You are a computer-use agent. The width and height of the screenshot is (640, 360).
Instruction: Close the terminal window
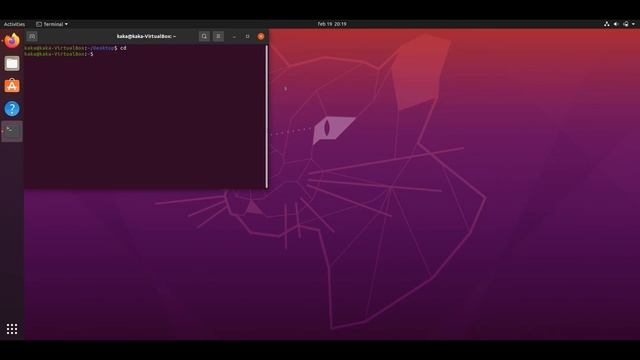tap(261, 36)
